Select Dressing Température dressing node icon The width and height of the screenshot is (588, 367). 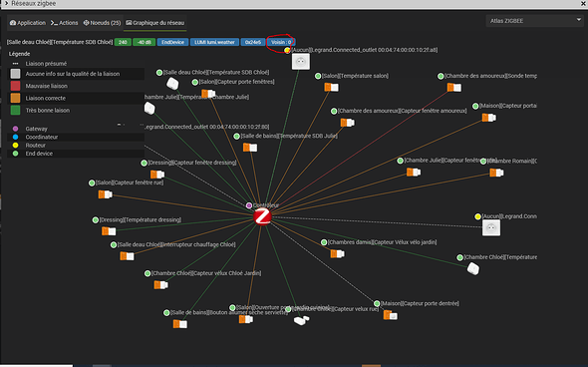(109, 231)
